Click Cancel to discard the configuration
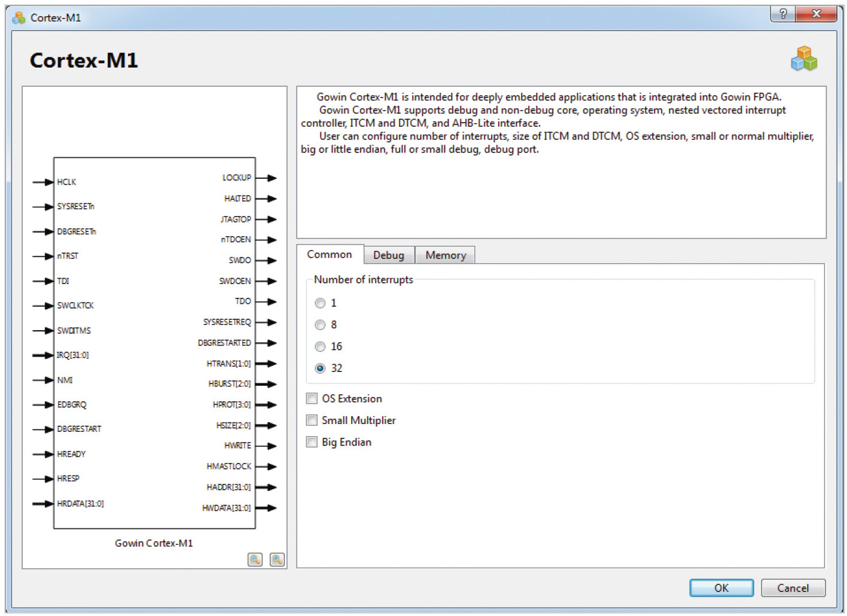Image resolution: width=847 pixels, height=616 pixels. pyautogui.click(x=793, y=588)
